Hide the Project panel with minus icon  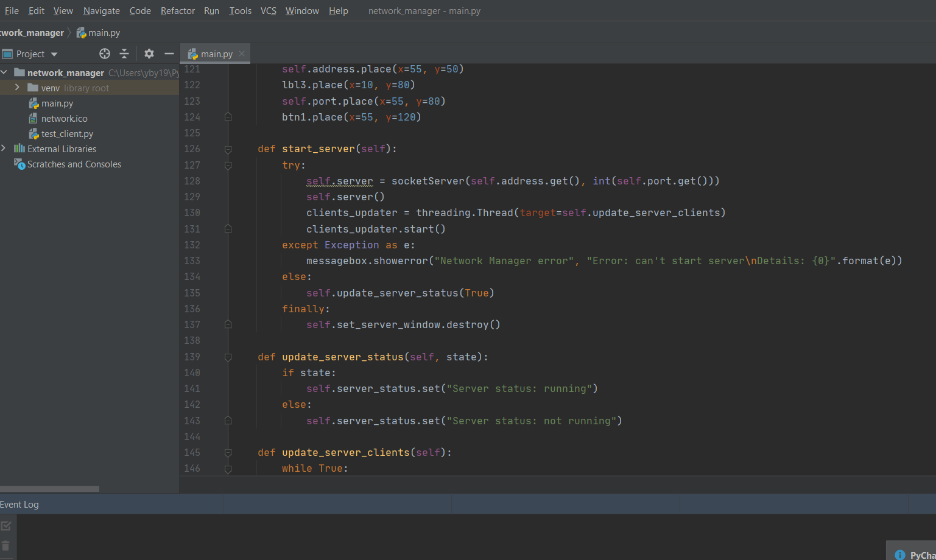[x=169, y=54]
